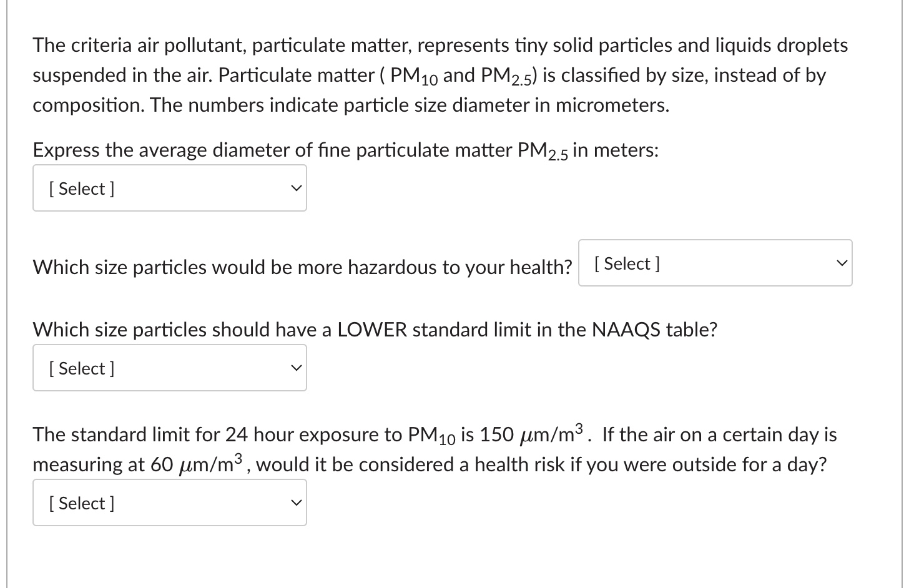Click the NAAQS table question text

(375, 329)
